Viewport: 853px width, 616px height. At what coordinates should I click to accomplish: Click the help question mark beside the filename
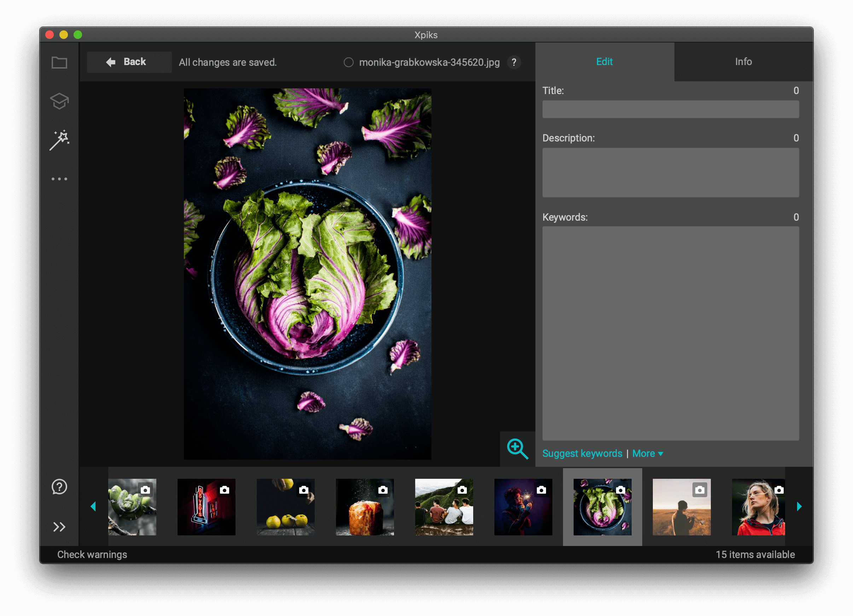[514, 63]
